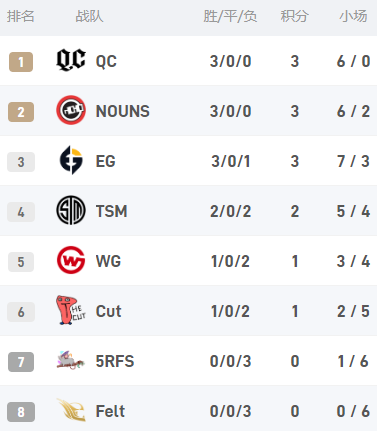
Task: Open the TSM team name link
Action: tap(111, 211)
